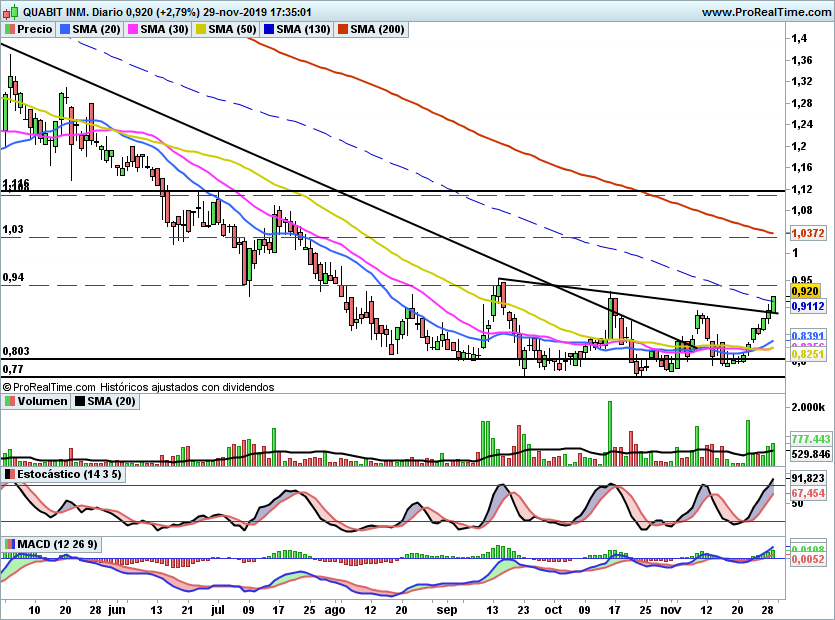
Task: Click the Precio legend label
Action: [35, 29]
